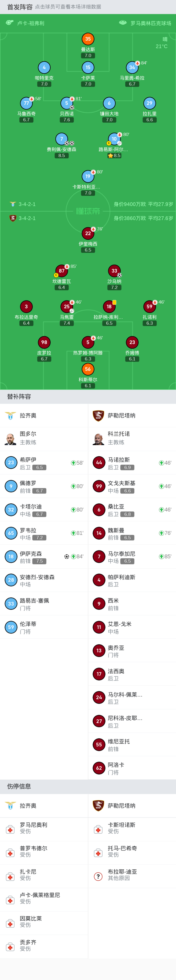The height and width of the screenshot is (980, 176).
Task: Open player 费利佩-安德森 number 7 badge
Action: pos(62,139)
